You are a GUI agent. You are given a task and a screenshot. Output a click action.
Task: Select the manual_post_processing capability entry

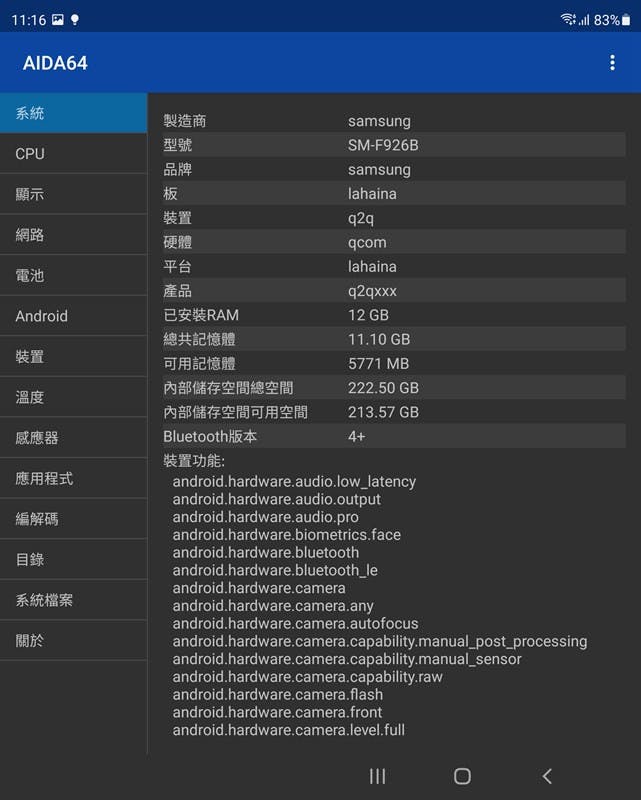point(380,641)
